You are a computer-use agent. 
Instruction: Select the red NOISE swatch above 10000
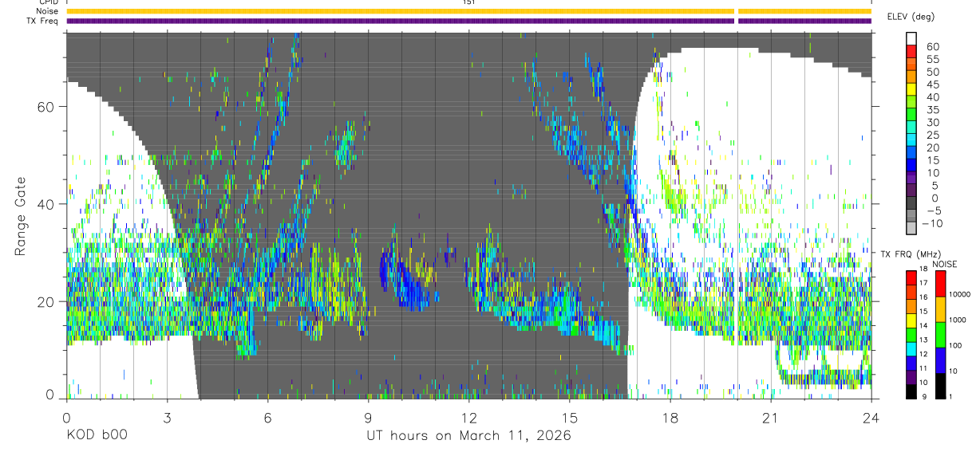(x=940, y=283)
